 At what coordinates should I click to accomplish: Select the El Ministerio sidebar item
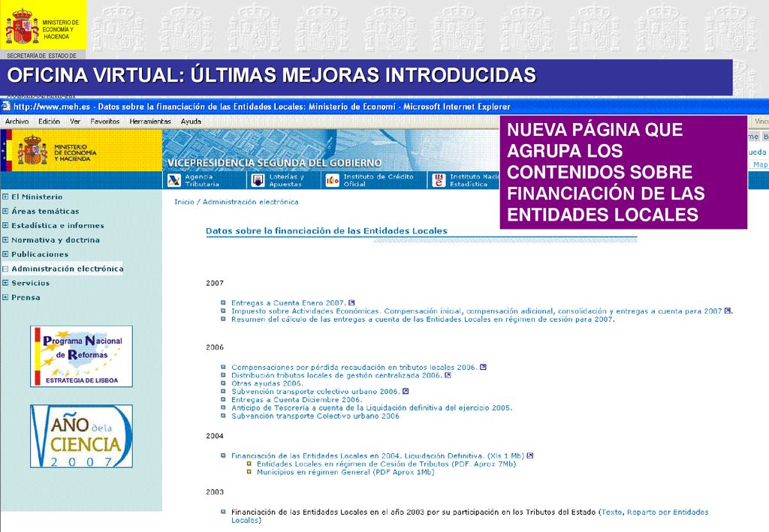37,197
